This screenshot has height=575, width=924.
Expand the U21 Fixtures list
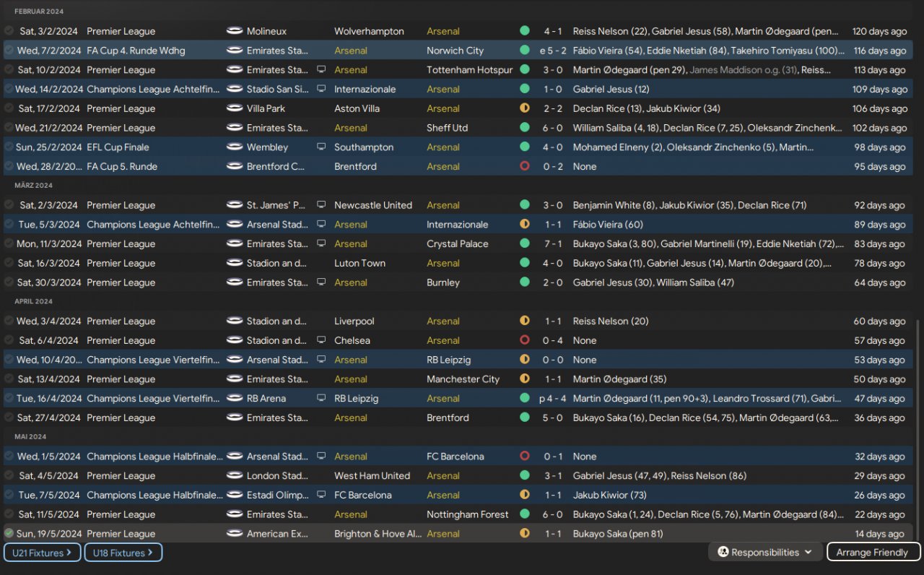tap(41, 553)
